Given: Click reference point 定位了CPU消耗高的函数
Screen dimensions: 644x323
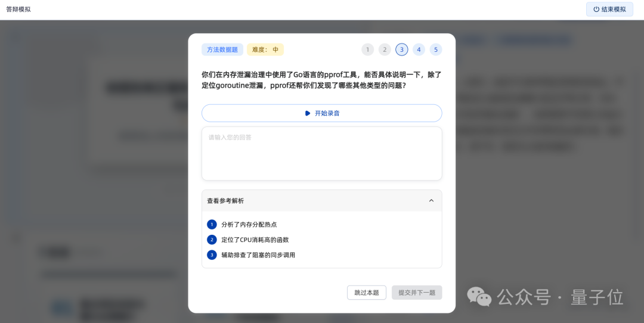Looking at the screenshot, I should 255,240.
